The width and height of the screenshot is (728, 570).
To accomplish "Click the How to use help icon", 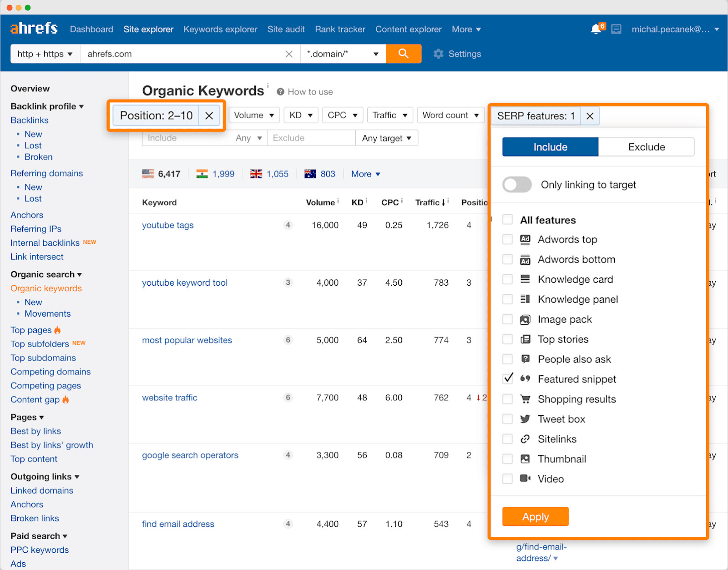I will tap(280, 91).
